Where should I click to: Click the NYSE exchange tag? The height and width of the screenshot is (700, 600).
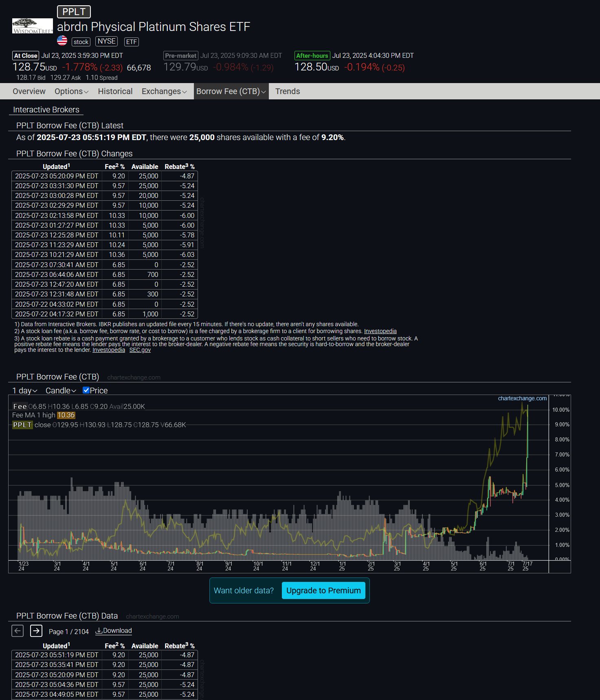(x=107, y=41)
